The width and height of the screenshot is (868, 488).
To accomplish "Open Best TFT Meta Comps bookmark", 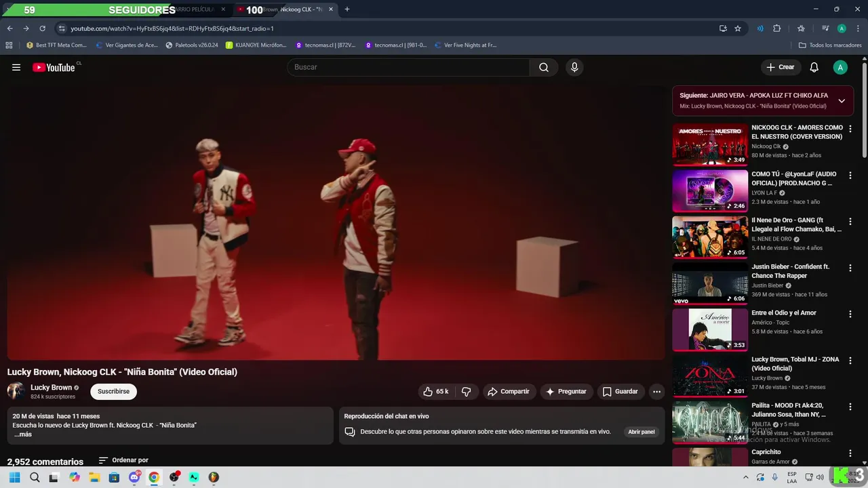I will (x=56, y=45).
